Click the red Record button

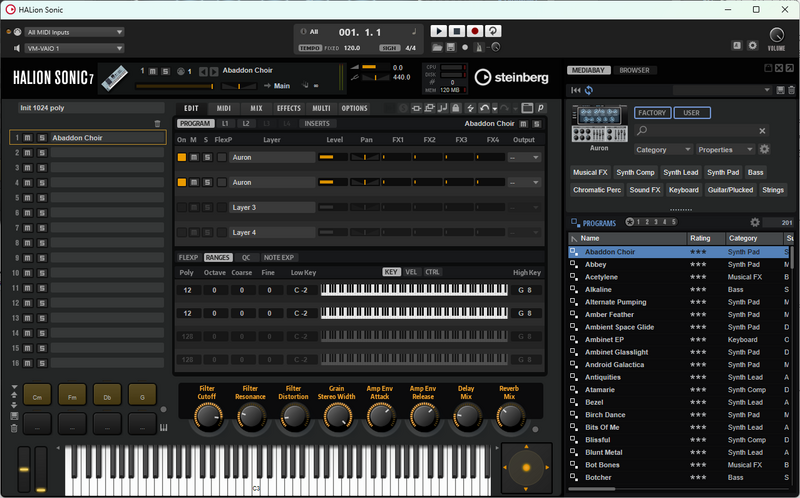click(474, 31)
